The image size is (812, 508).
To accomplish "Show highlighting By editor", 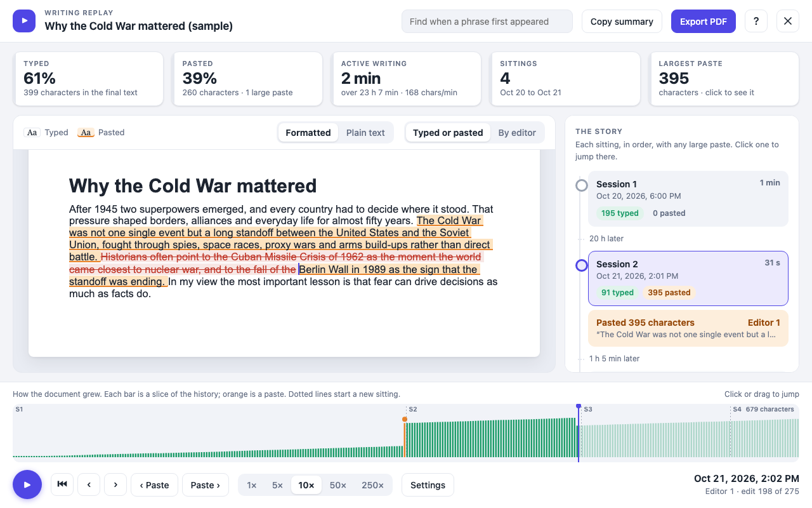I will pos(517,133).
